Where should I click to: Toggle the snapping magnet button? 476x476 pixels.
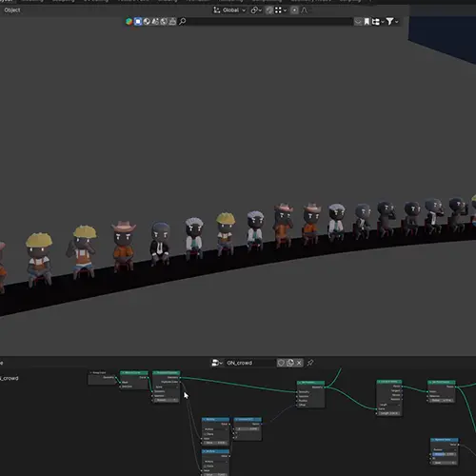269,10
